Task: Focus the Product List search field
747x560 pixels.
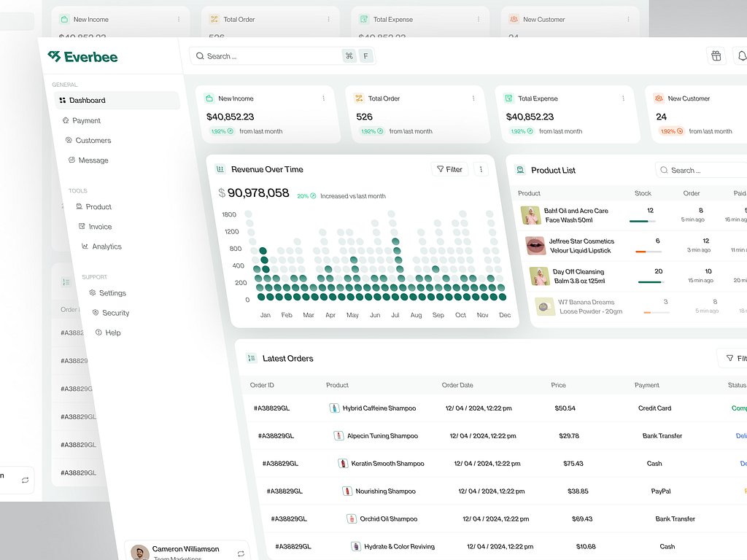Action: click(x=701, y=170)
